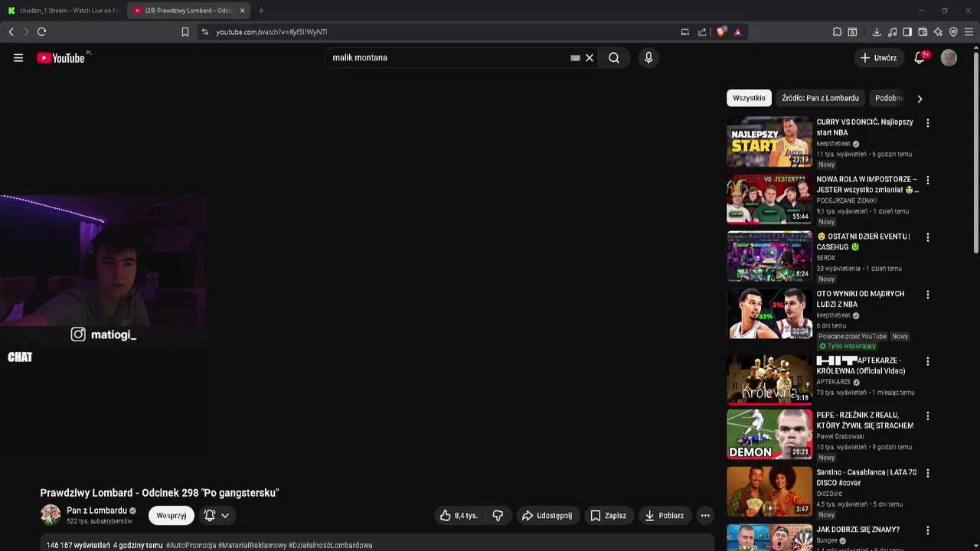
Task: Go back with the browser back arrow
Action: (x=11, y=31)
